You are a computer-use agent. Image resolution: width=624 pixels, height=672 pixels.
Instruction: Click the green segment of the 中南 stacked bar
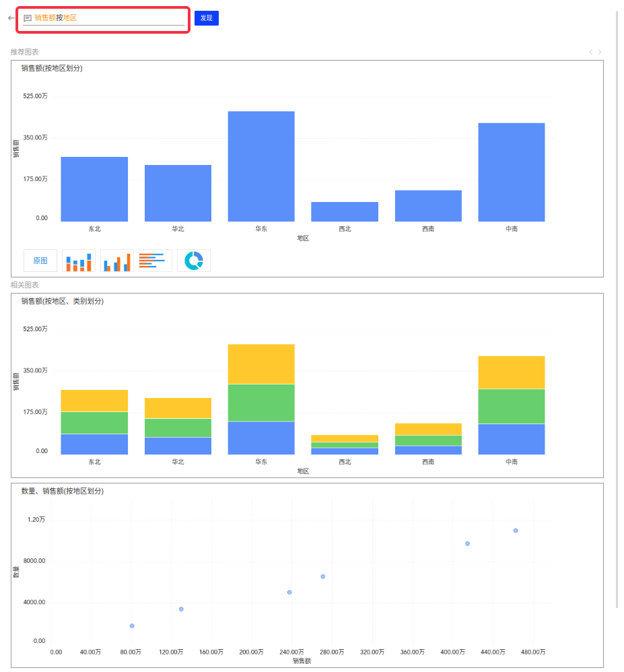(x=512, y=406)
